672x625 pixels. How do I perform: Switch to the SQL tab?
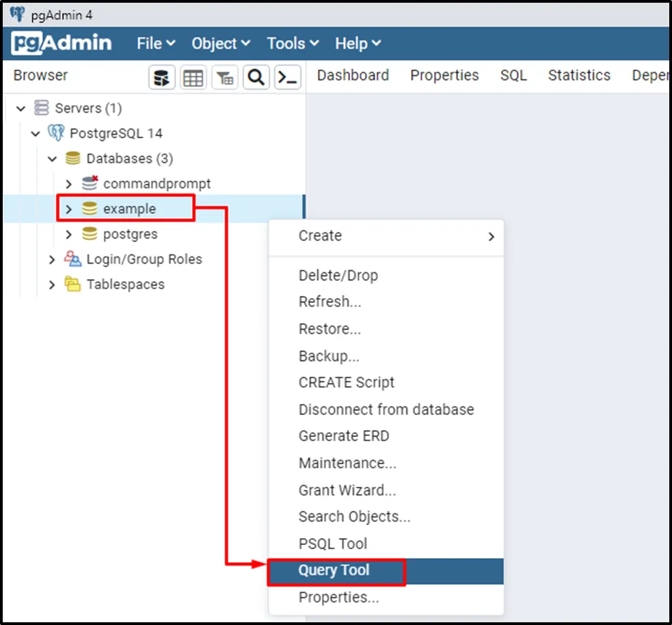(513, 75)
